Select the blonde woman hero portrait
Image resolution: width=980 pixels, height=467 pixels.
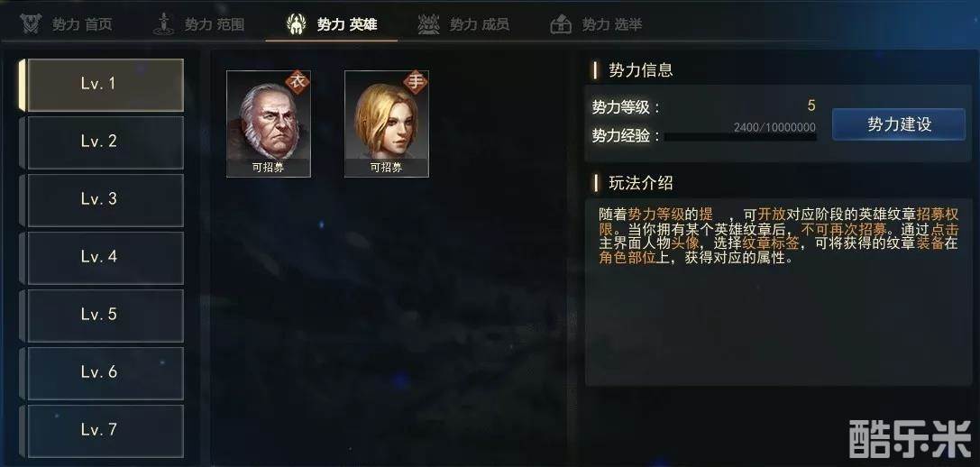click(386, 124)
